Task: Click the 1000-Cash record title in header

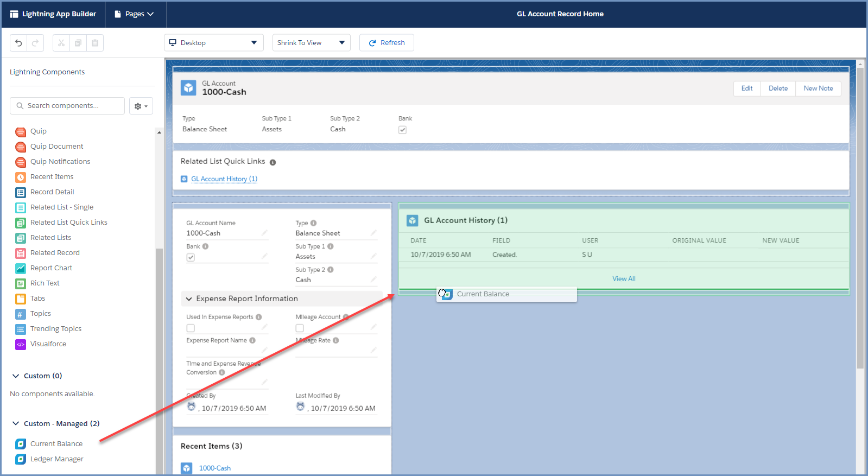Action: tap(224, 92)
